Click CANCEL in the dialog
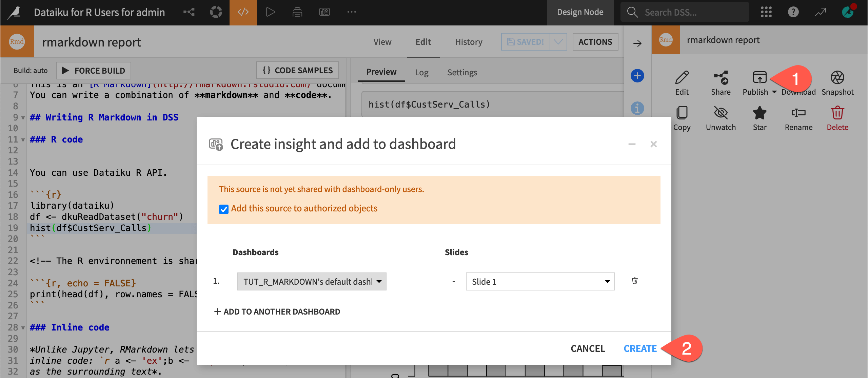 588,348
